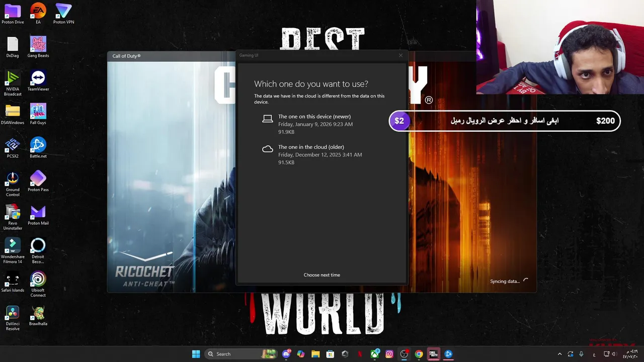644x362 pixels.
Task: Switch to Call of Duty taskbar icon
Action: point(433,354)
